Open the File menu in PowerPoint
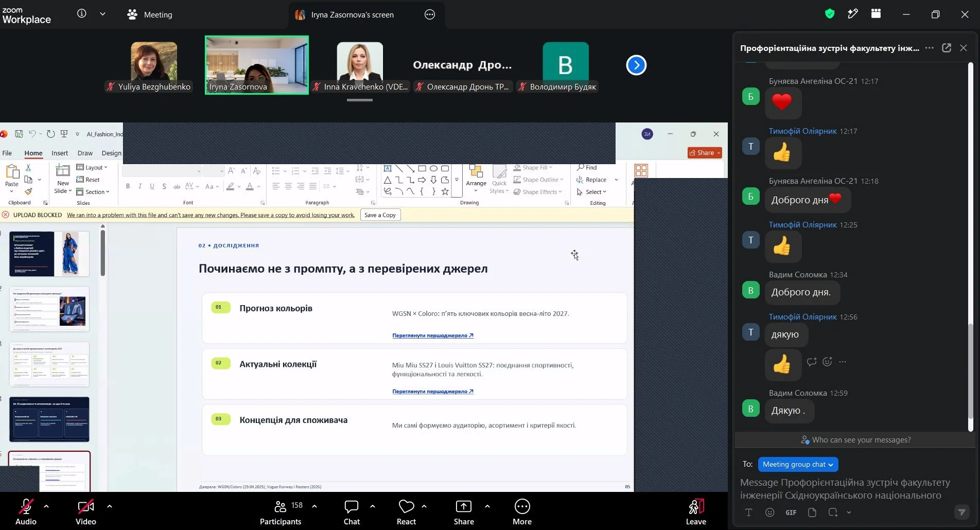 pyautogui.click(x=7, y=153)
